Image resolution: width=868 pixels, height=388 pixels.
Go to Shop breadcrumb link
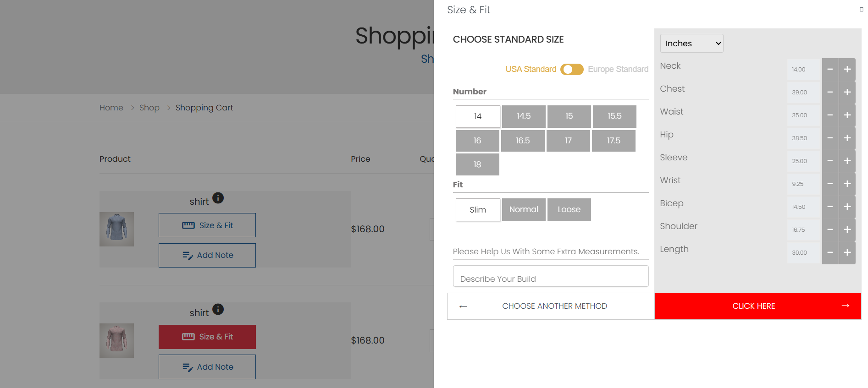pos(149,108)
